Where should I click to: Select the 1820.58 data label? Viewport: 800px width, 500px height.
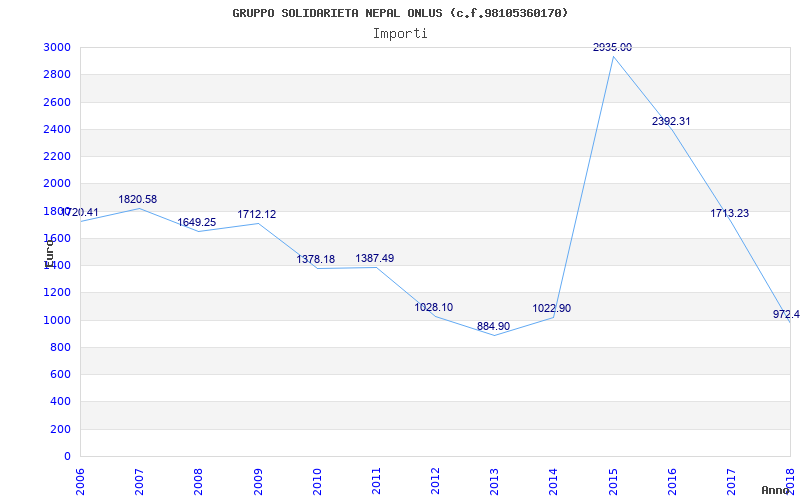138,199
